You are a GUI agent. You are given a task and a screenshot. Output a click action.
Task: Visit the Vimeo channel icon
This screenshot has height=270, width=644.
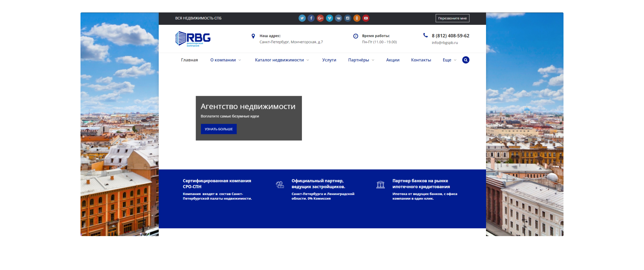(329, 18)
